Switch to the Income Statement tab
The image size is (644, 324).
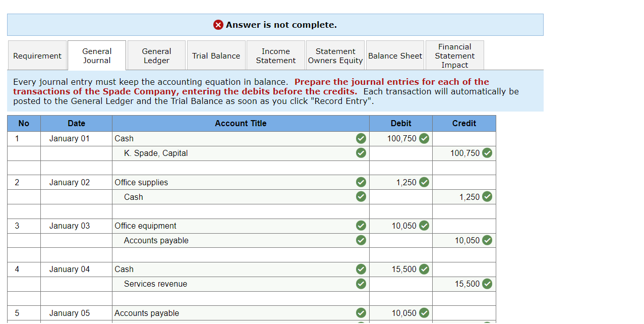(275, 55)
